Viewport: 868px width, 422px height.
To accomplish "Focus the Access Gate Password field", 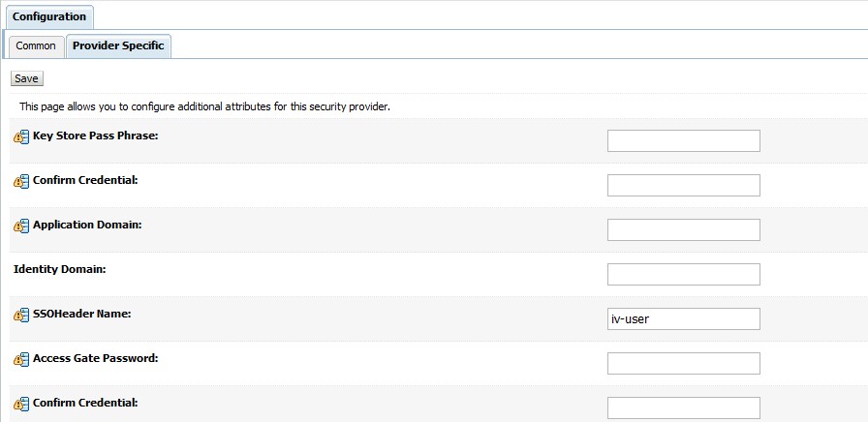I will [x=683, y=364].
